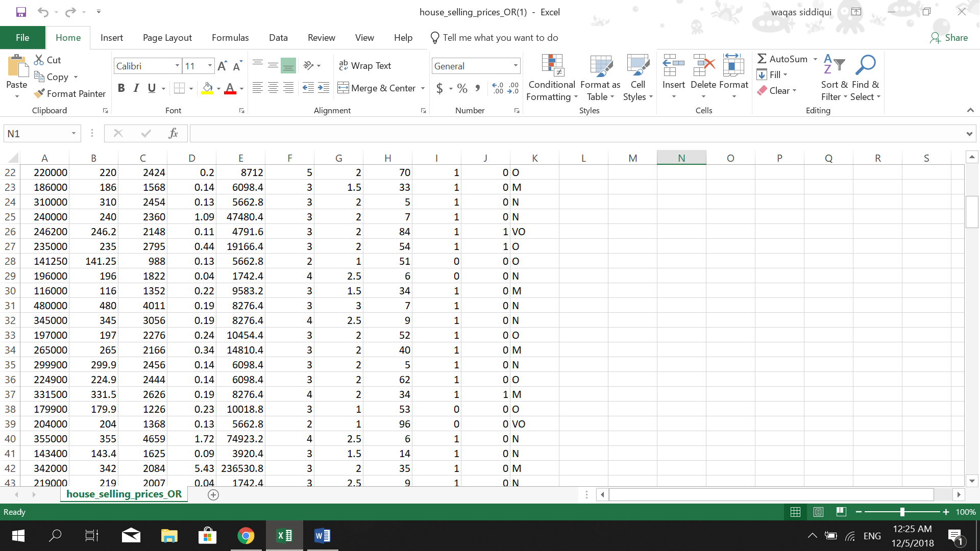980x551 pixels.
Task: Open Word from the Windows taskbar
Action: pos(322,536)
